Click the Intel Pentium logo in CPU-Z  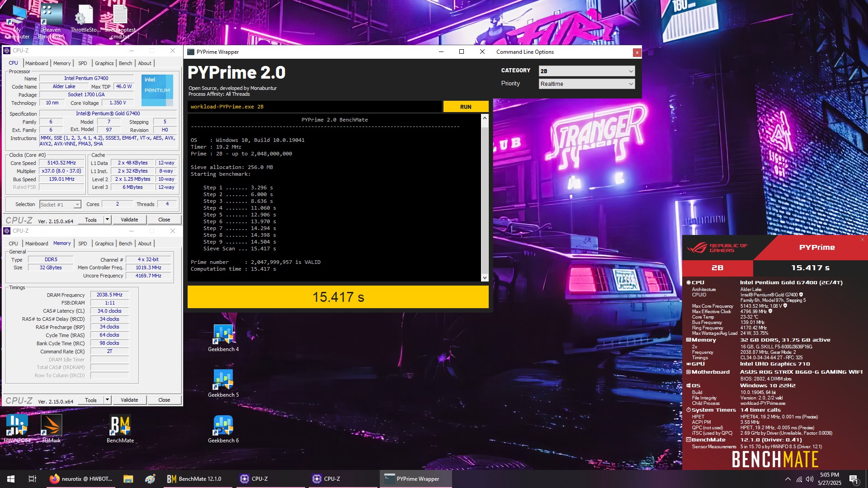(x=157, y=90)
